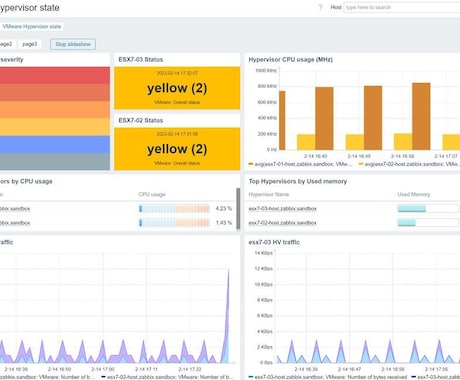Click the Hypervisor CPU usage (MHz) widget title

290,60
